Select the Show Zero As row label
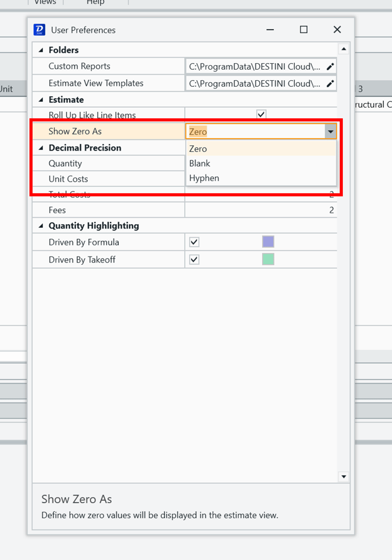 [75, 131]
